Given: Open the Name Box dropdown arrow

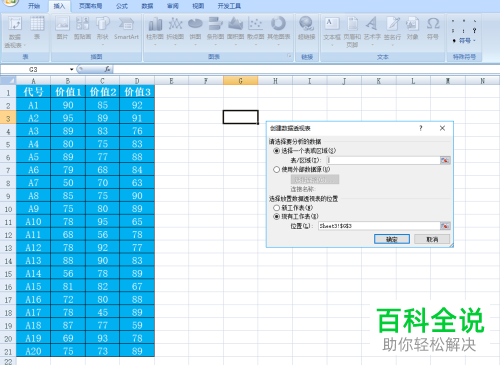Looking at the screenshot, I should 71,69.
